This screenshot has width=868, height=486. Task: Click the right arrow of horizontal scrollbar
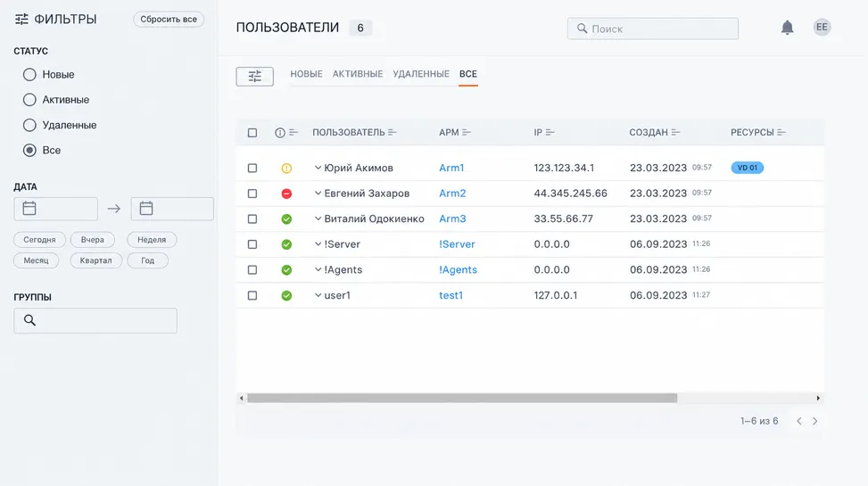point(818,398)
